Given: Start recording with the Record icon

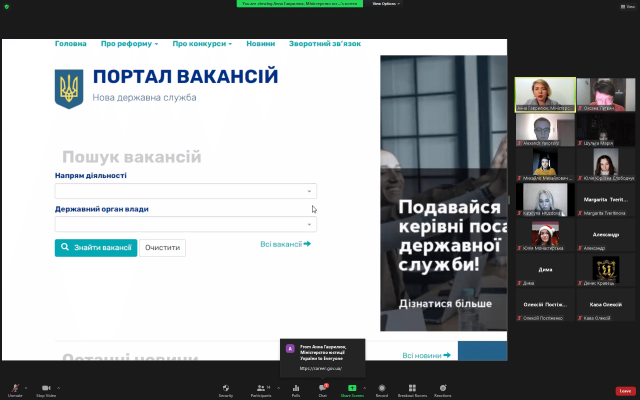Looking at the screenshot, I should tap(382, 388).
